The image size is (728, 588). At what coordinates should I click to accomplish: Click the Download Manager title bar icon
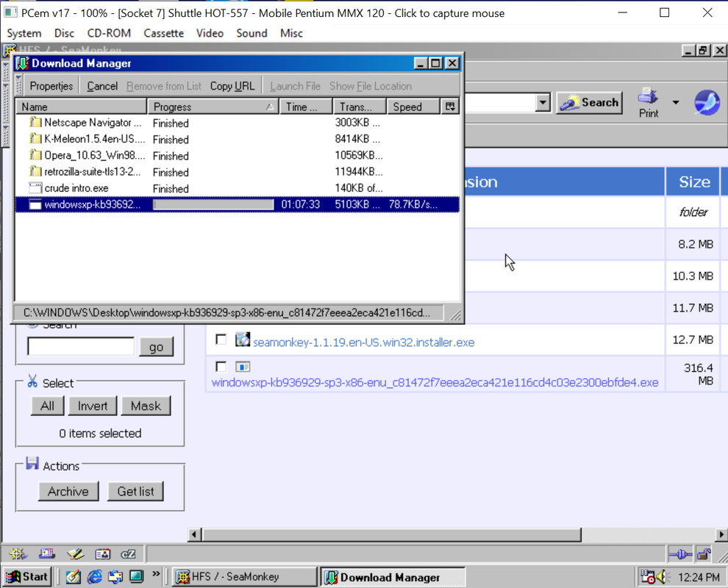click(22, 64)
